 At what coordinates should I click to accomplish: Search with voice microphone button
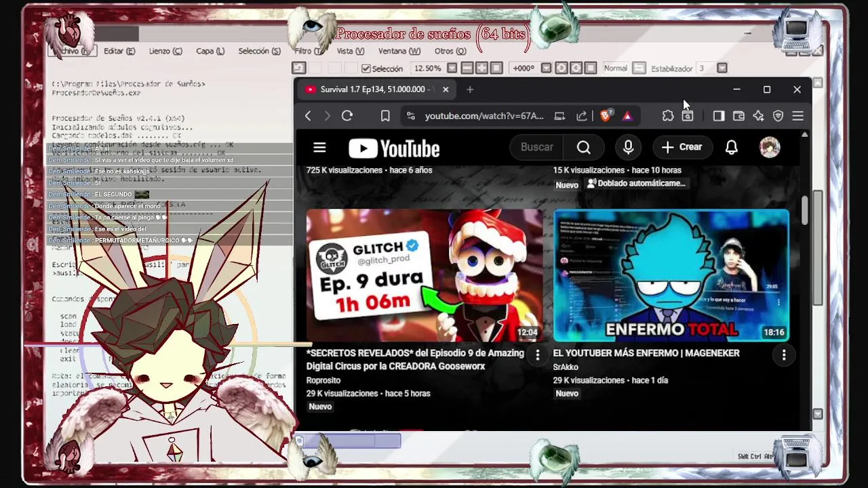[628, 147]
